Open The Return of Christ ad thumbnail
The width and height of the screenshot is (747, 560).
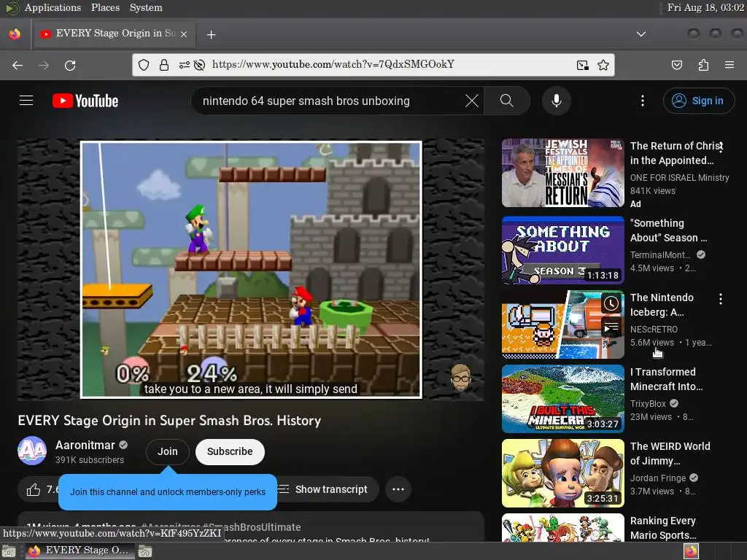pyautogui.click(x=562, y=173)
